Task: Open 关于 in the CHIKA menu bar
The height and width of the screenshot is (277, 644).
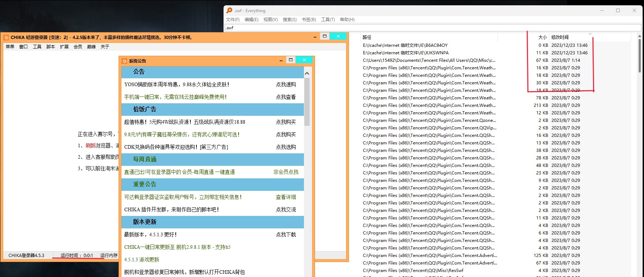Action: (x=105, y=46)
